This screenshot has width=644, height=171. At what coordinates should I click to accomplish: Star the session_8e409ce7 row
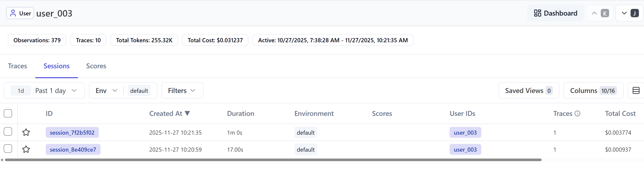point(26,149)
